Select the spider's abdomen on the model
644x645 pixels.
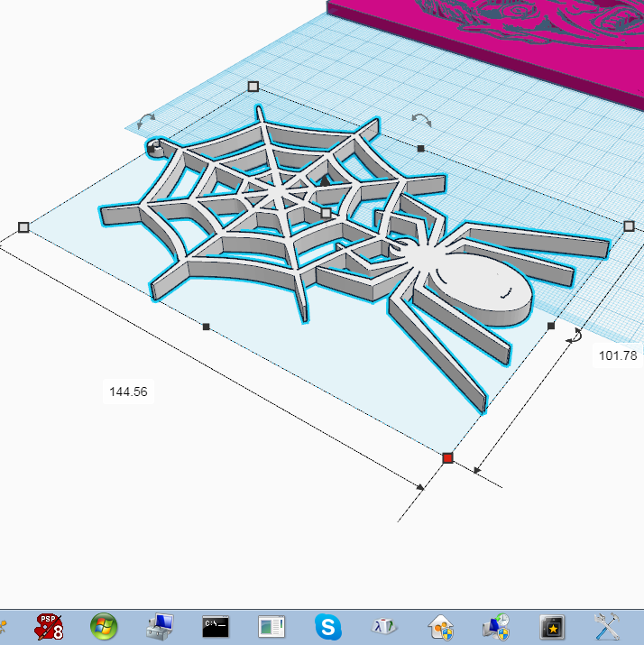(485, 284)
